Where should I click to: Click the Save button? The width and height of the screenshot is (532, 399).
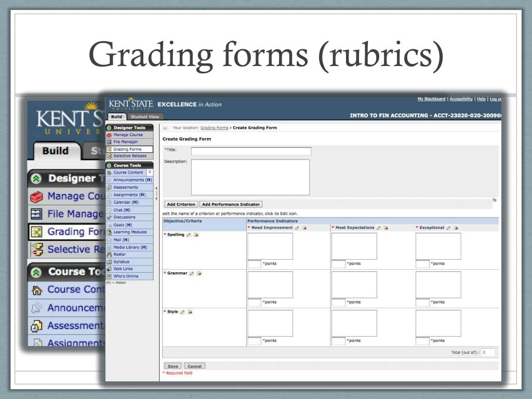pos(172,366)
